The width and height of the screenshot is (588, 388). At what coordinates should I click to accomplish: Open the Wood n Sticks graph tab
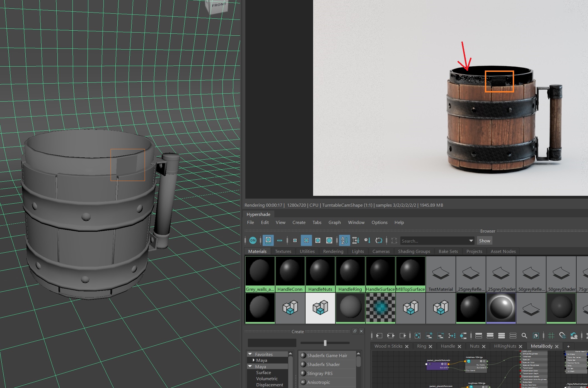point(388,346)
